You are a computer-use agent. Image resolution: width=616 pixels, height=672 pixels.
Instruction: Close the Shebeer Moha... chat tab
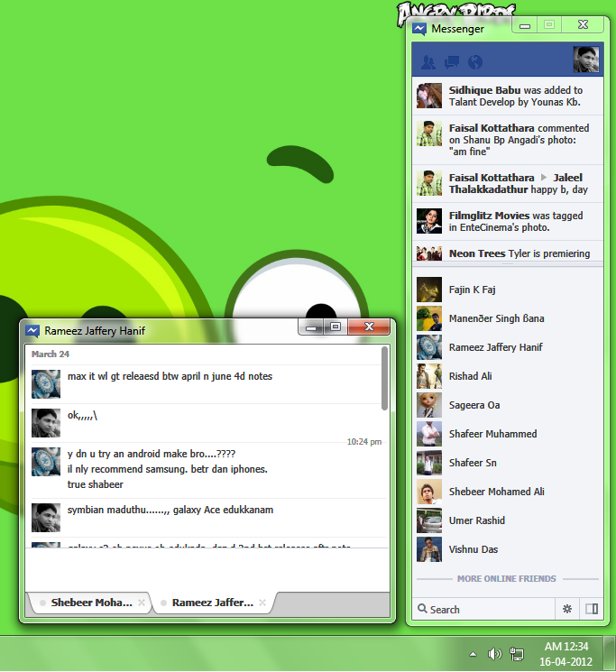tap(142, 603)
